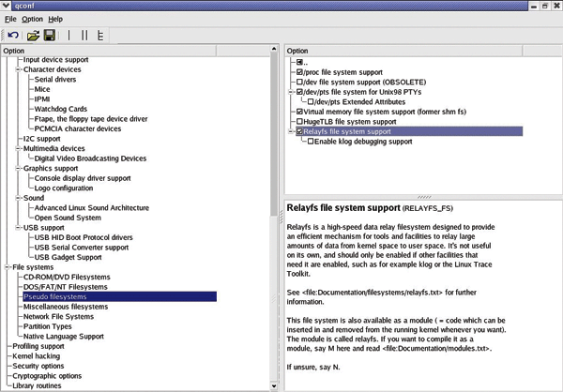Image resolution: width=563 pixels, height=392 pixels.
Task: Collapse the File systems tree node
Action: point(7,267)
